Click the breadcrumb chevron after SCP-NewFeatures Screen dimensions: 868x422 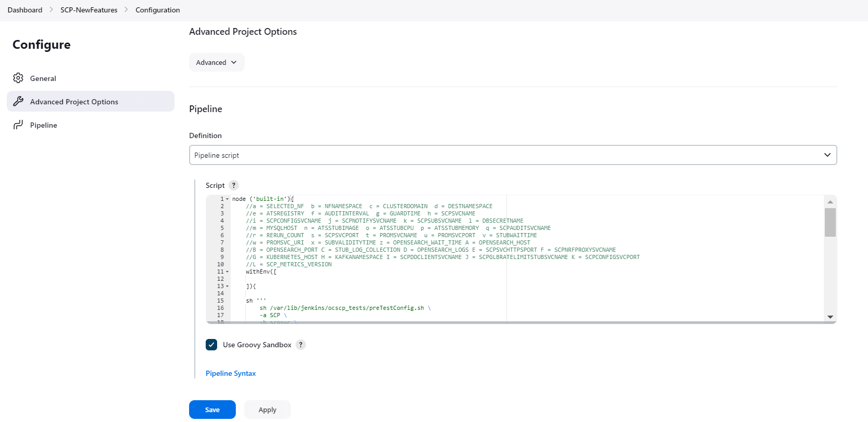click(126, 10)
